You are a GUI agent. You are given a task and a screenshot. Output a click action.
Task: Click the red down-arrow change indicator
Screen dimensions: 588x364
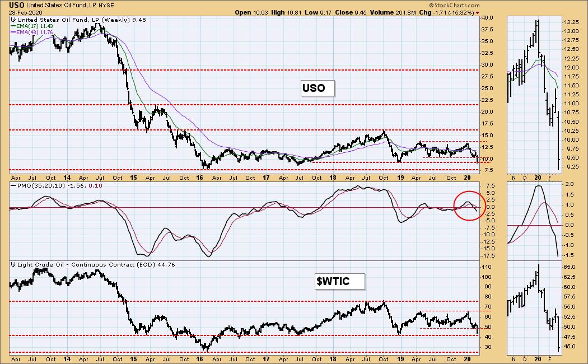pos(477,13)
